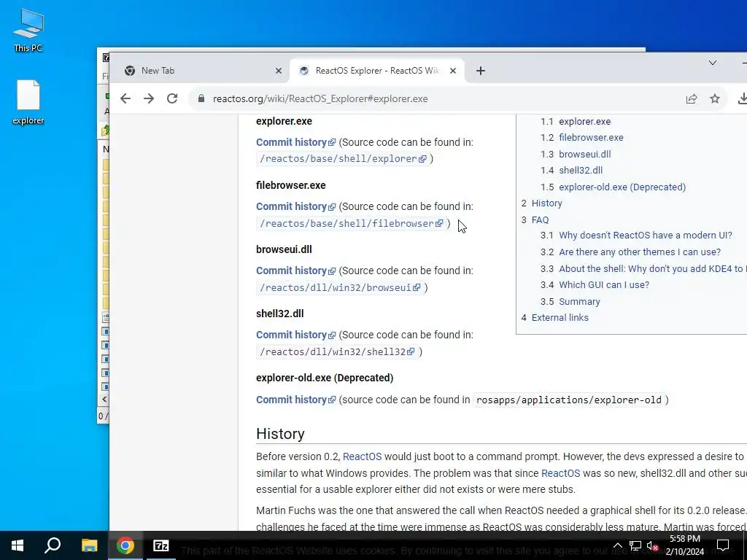Switch to the New Tab tab

[203, 71]
